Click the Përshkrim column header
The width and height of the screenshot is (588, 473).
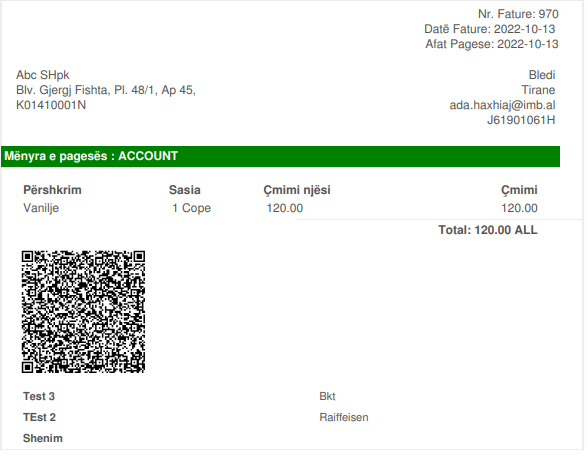[x=52, y=190]
